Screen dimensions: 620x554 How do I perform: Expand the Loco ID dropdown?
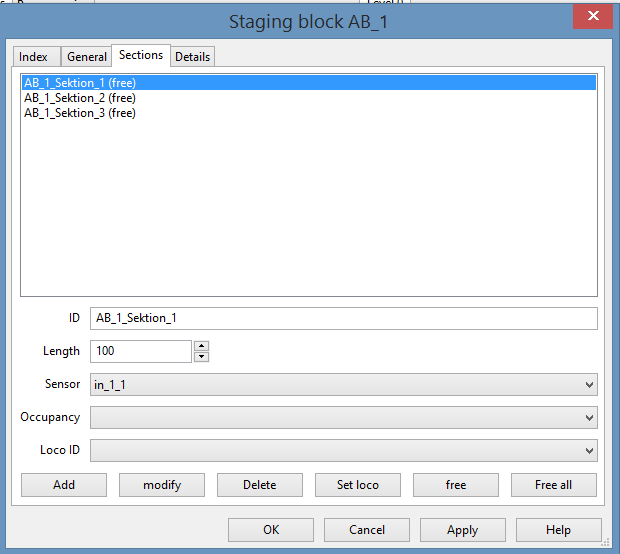tap(343, 450)
